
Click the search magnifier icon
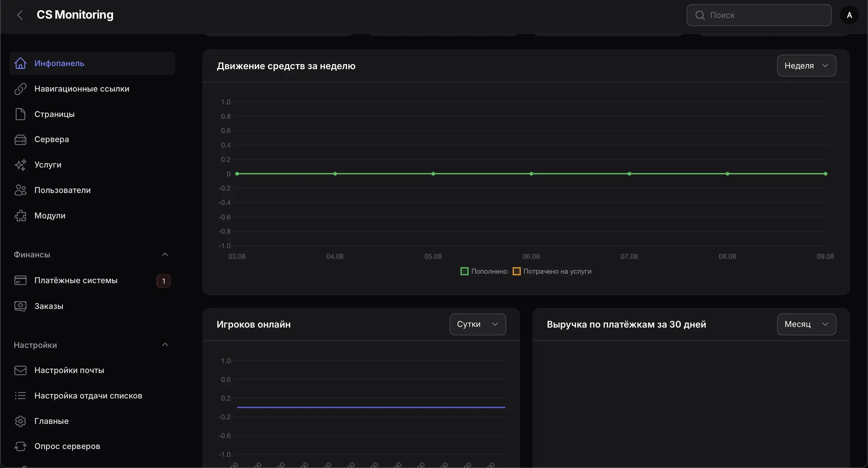(x=700, y=15)
